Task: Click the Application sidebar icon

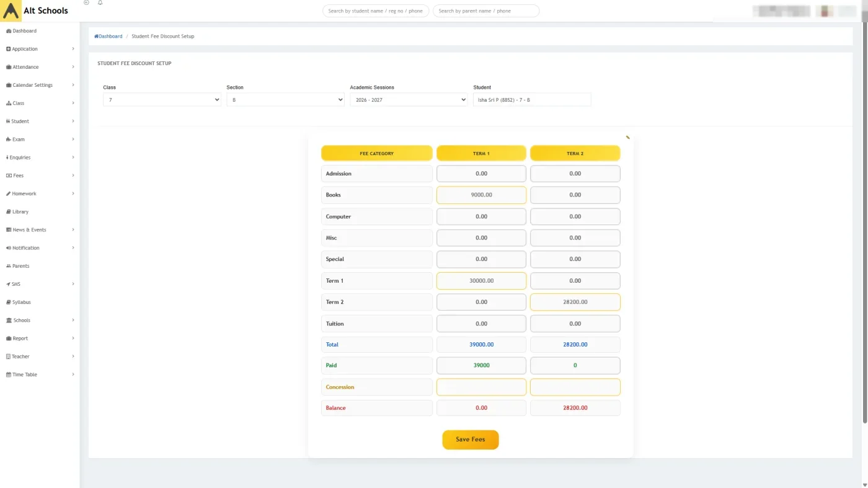Action: (x=9, y=49)
